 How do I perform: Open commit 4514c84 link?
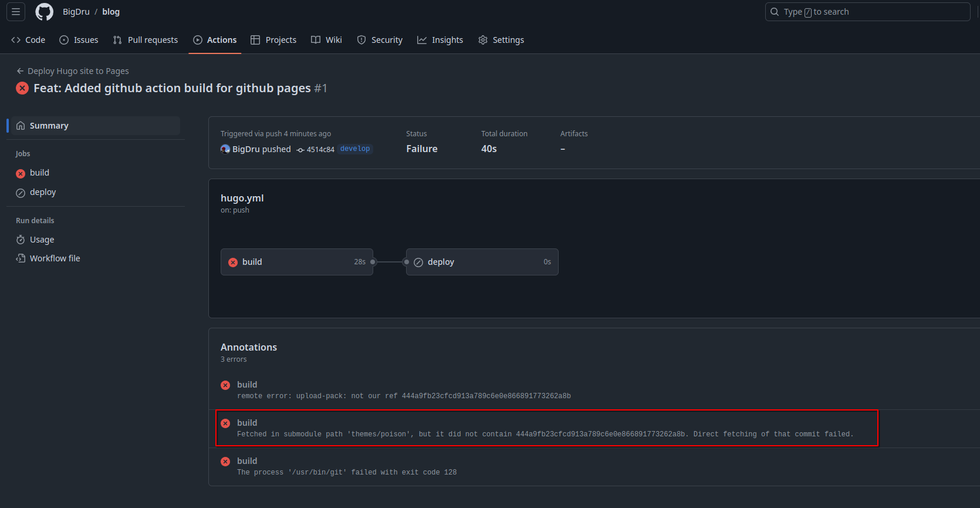(x=320, y=150)
